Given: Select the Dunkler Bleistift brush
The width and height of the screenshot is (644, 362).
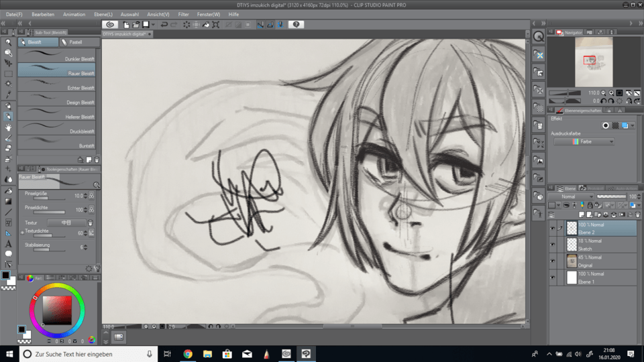Looking at the screenshot, I should point(57,55).
